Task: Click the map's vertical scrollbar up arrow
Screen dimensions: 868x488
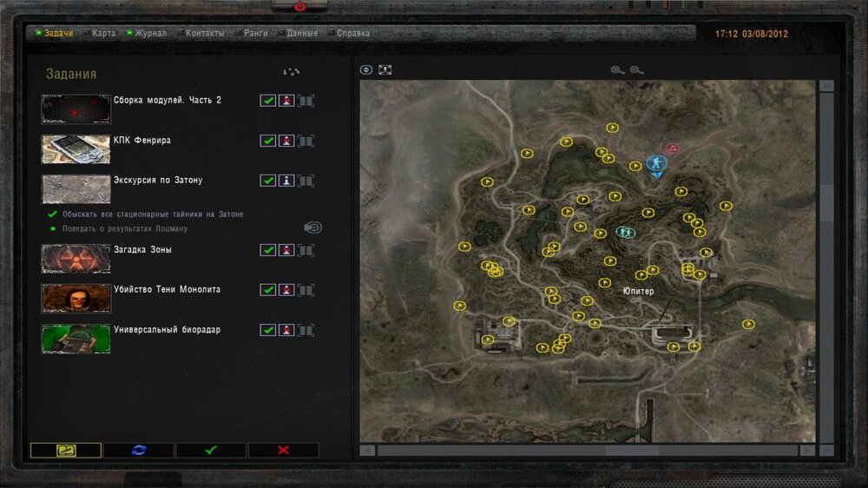Action: (826, 86)
